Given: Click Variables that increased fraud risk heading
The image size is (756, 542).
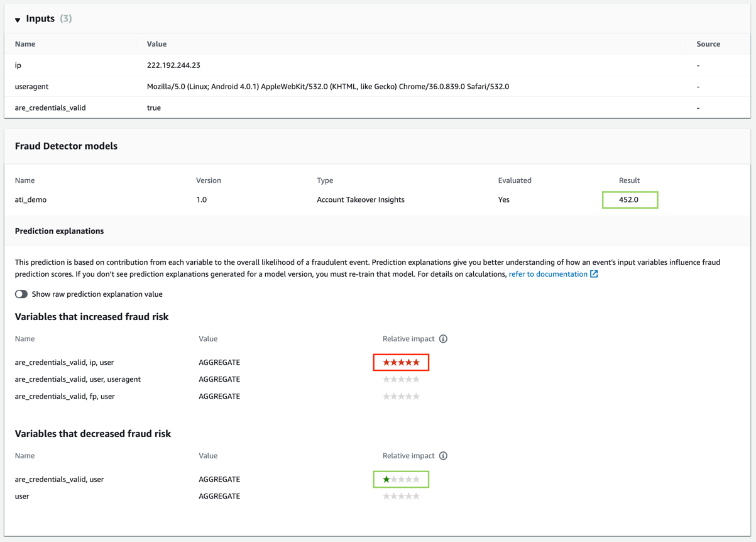Looking at the screenshot, I should click(x=92, y=317).
